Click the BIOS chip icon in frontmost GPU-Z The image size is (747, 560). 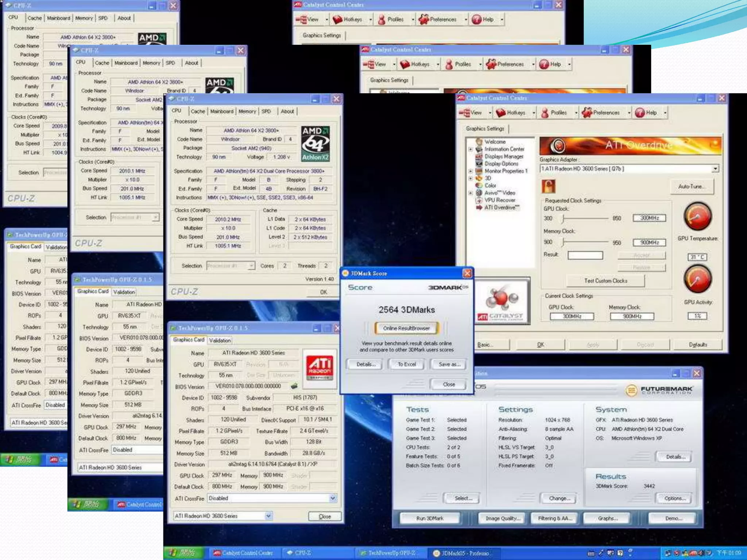point(294,386)
